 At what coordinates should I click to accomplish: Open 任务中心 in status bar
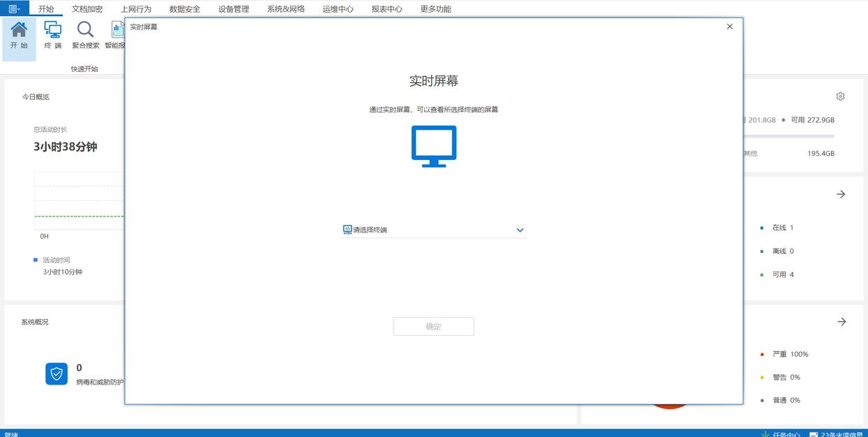[781, 434]
